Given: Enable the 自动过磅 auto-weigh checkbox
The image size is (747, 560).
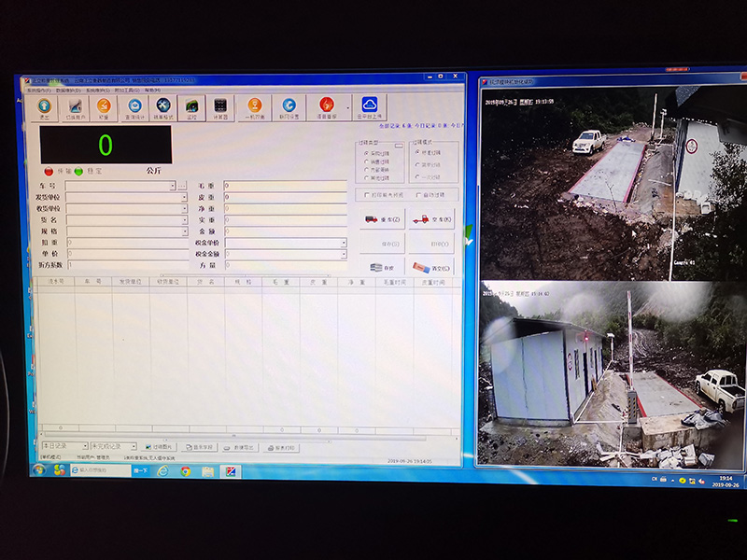Looking at the screenshot, I should tap(418, 195).
